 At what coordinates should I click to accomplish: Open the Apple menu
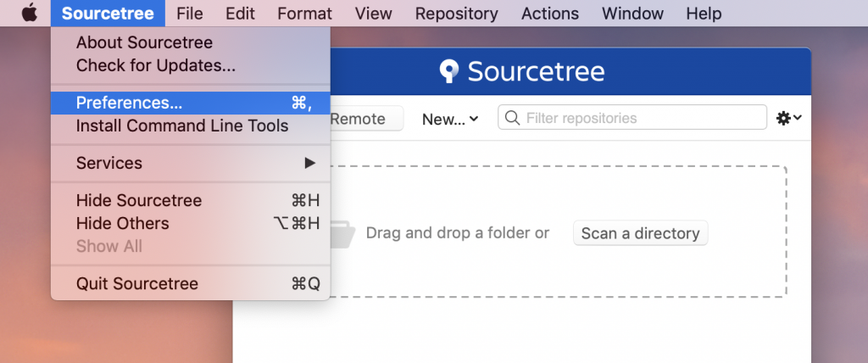coord(30,13)
